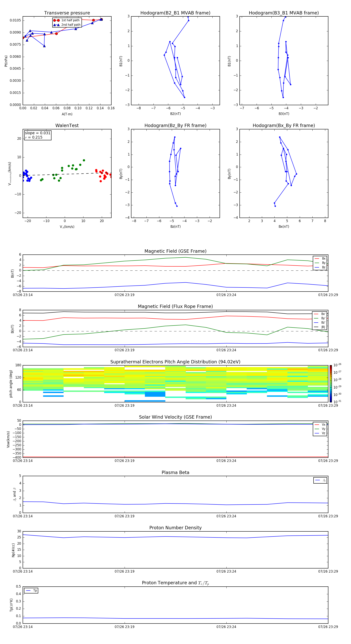Click the "1st half path" legend entry
351x644 pixels.
[x=66, y=20]
